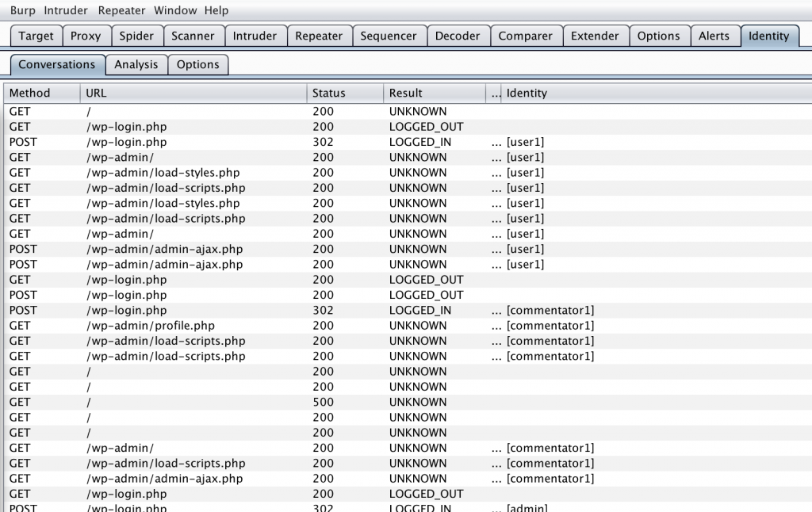Open the Burp menu
Screen dimensions: 812x512
click(22, 10)
